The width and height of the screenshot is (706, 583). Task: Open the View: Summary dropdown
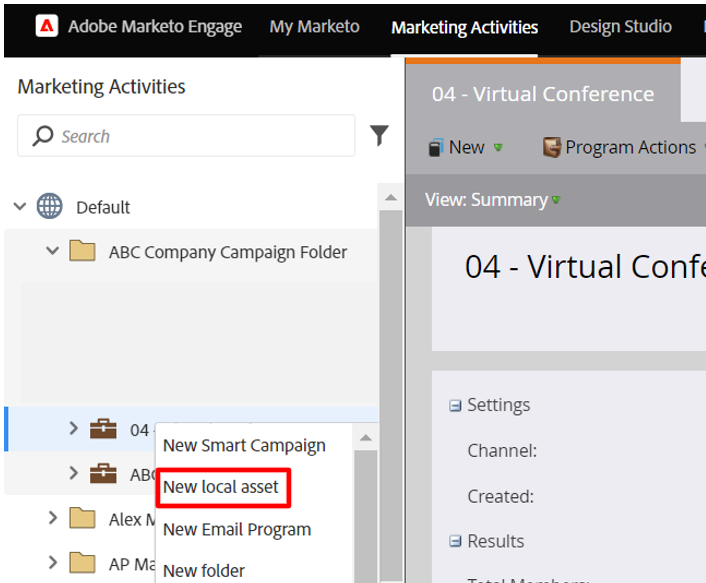point(493,199)
